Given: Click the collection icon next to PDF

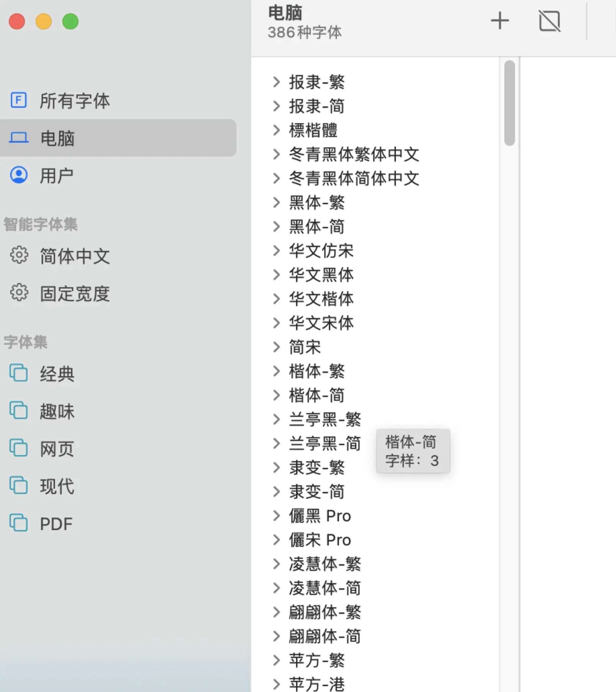Looking at the screenshot, I should coord(18,523).
